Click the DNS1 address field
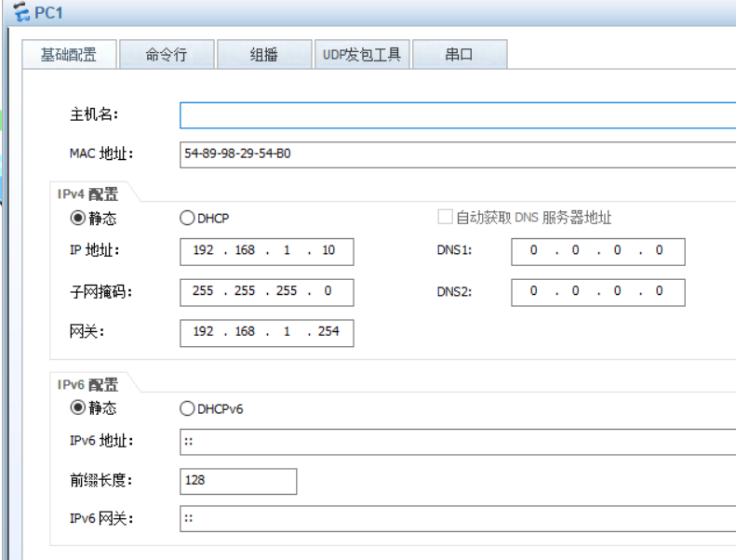Image resolution: width=736 pixels, height=560 pixels. pos(598,252)
